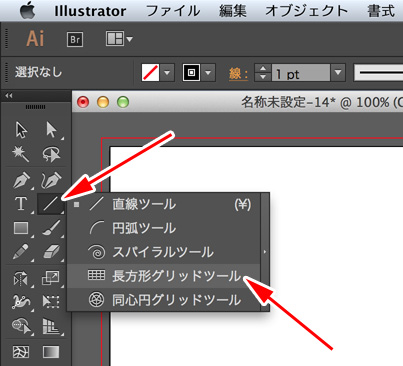Click the stroke weight stepper arrows
This screenshot has width=403, height=366.
[263, 73]
